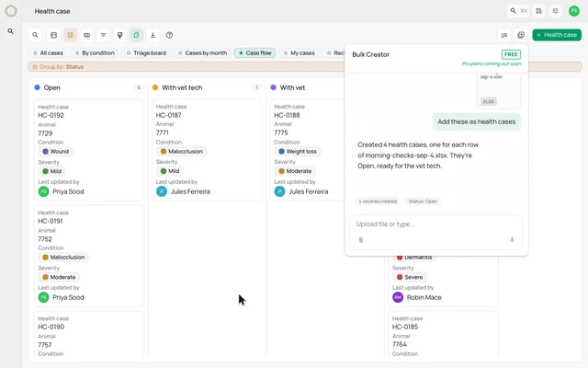Image resolution: width=588 pixels, height=368 pixels.
Task: Click the Moderate severity tag on HC-0191
Action: coord(59,277)
